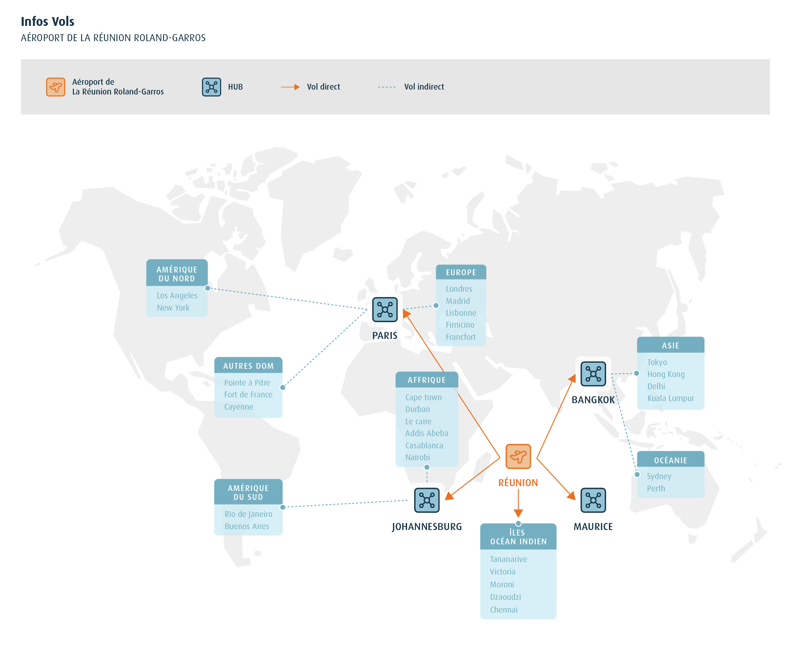Click the Vol direct arrow in legend
The width and height of the screenshot is (812, 669).
[290, 87]
